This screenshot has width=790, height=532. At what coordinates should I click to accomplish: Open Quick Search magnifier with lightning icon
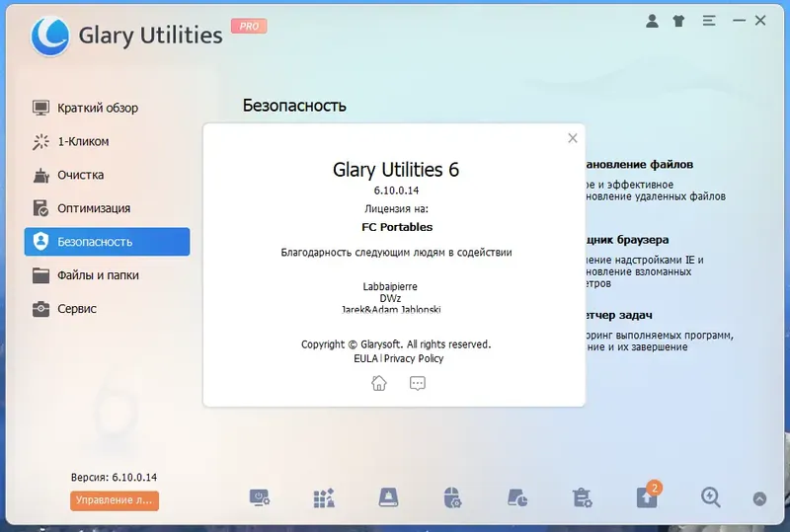pyautogui.click(x=710, y=497)
